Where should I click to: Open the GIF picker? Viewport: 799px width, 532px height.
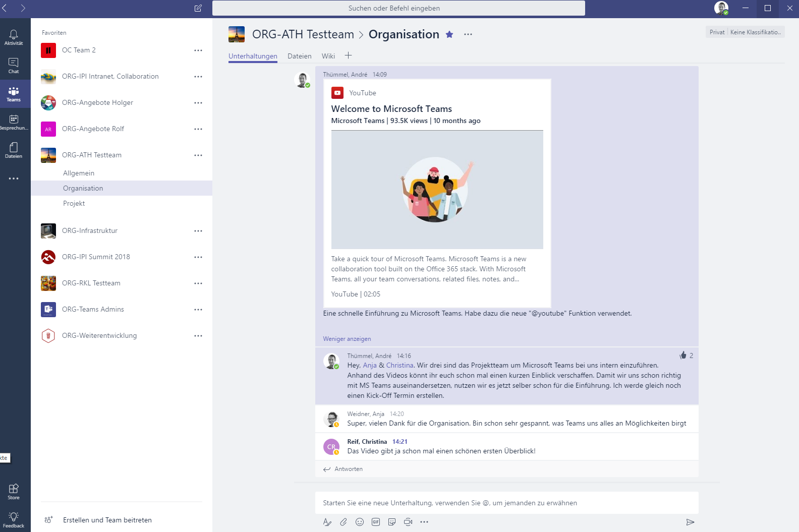(376, 522)
